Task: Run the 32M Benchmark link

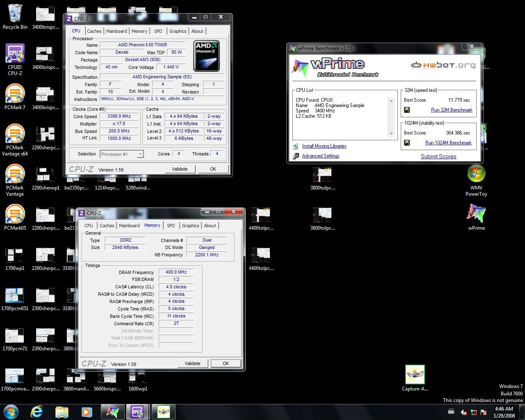Action: click(452, 110)
